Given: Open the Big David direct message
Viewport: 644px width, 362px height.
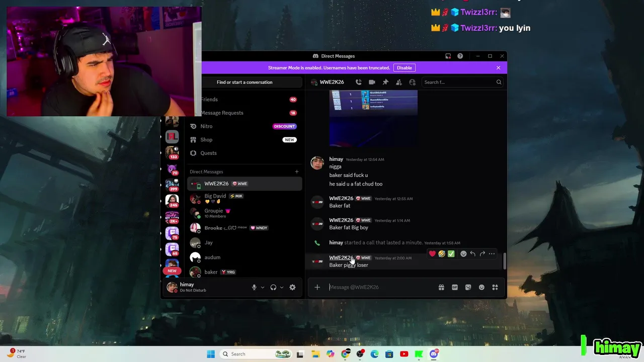Looking at the screenshot, I should coord(245,198).
